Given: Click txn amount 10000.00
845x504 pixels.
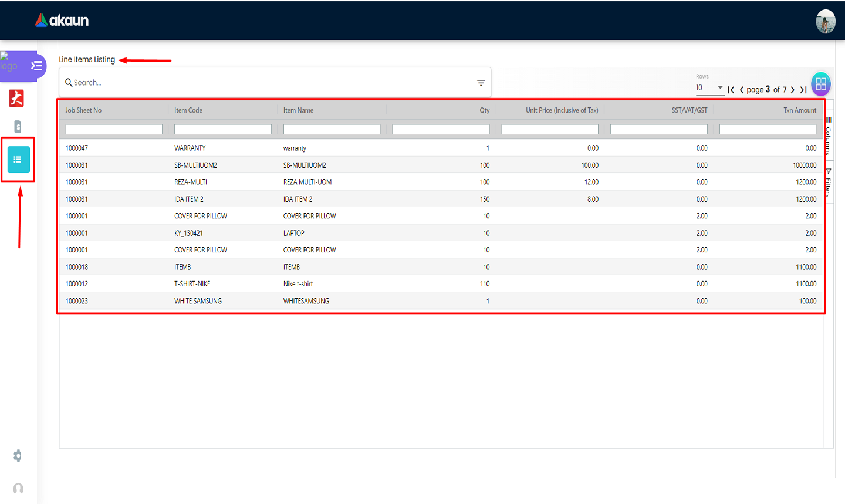Looking at the screenshot, I should 805,165.
